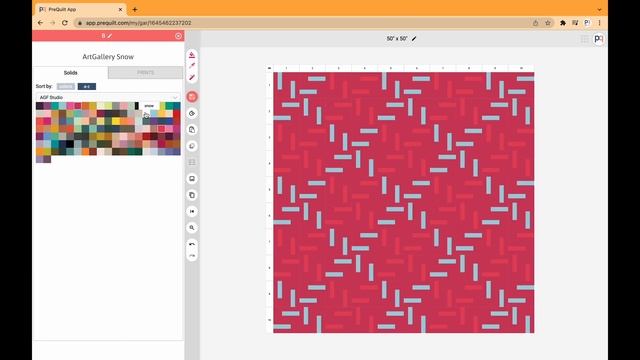Pick the bright yellow swatch in third row
Screen dimensions: 640x360
tap(116, 121)
